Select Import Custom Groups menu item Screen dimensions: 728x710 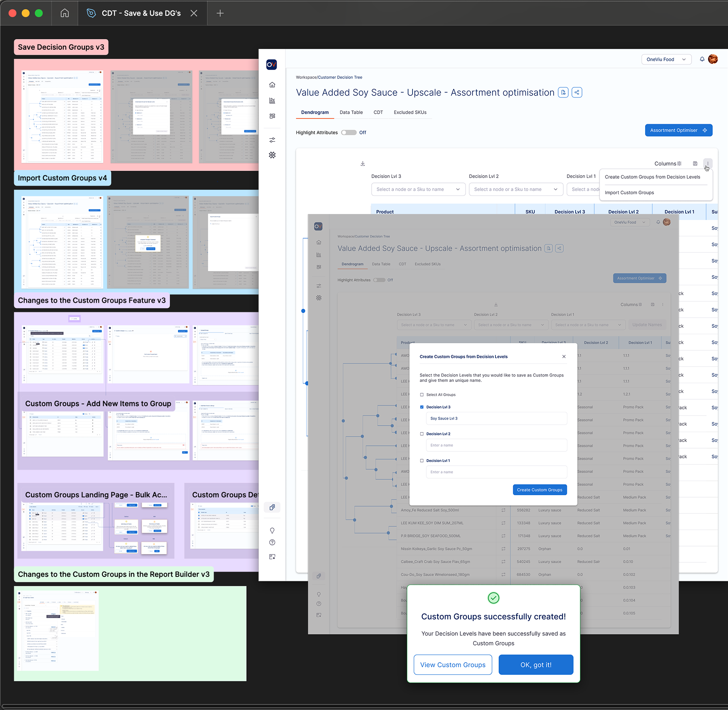pos(629,193)
